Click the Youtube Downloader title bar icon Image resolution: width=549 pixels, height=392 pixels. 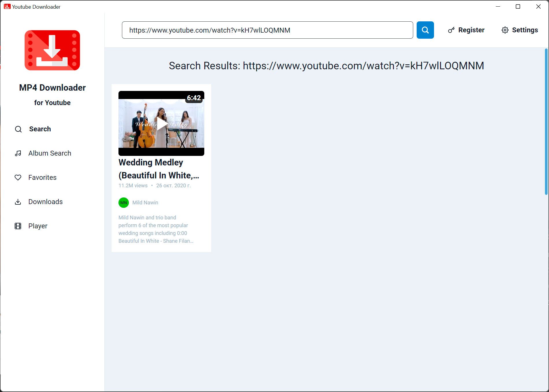coord(7,7)
